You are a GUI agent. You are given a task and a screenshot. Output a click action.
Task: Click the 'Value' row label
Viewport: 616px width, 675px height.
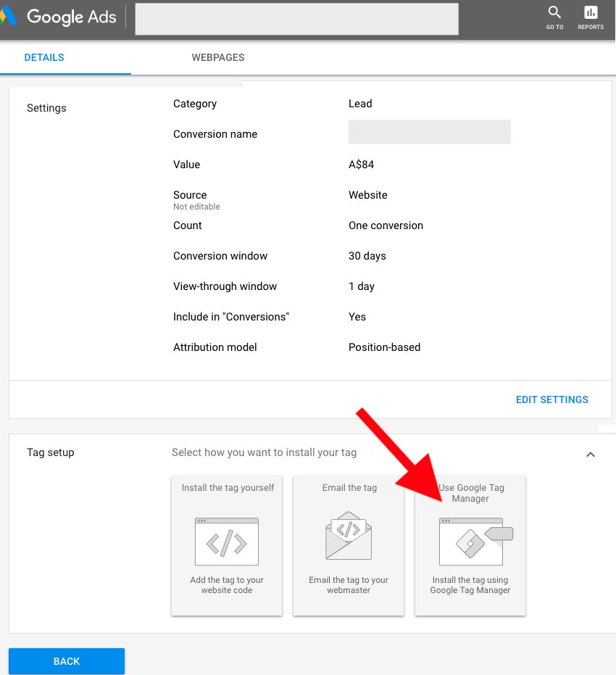coord(187,165)
